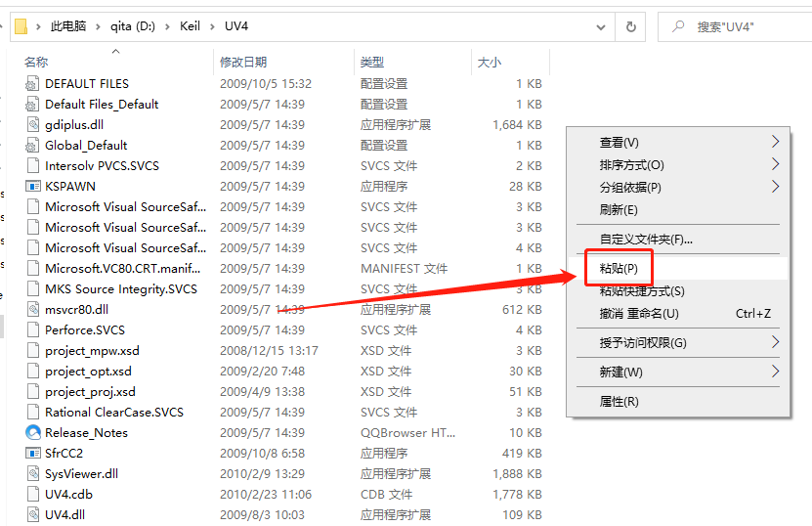Sort by 大小 column header
Screen dimensions: 812x526
(490, 63)
